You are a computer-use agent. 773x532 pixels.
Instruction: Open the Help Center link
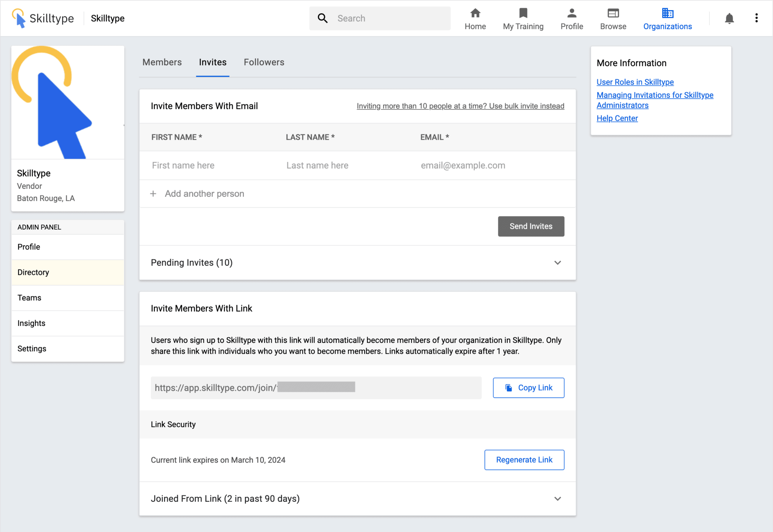(617, 118)
